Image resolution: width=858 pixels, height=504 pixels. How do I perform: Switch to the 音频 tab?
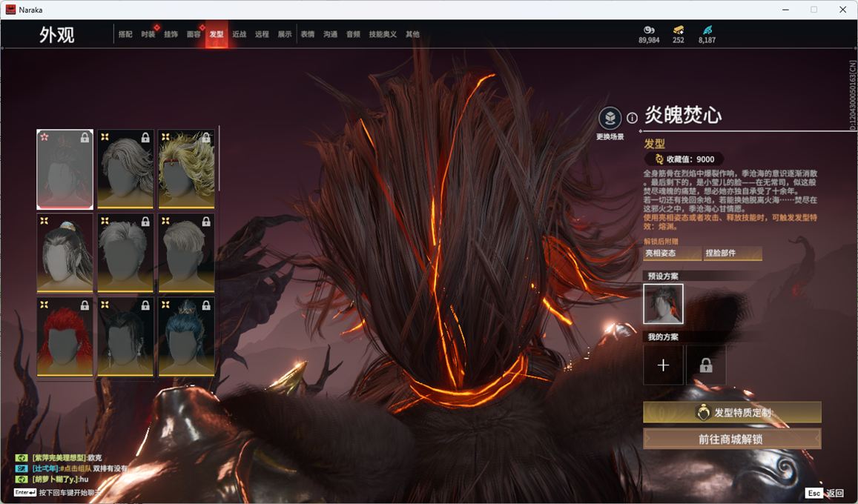click(x=354, y=34)
